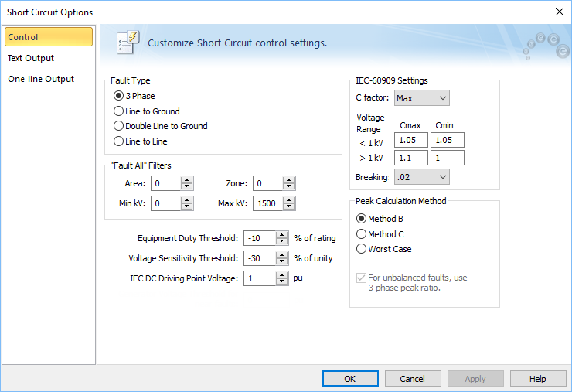Viewport: 572px width, 392px height.
Task: Decrease the Max kV filter value
Action: pos(289,207)
